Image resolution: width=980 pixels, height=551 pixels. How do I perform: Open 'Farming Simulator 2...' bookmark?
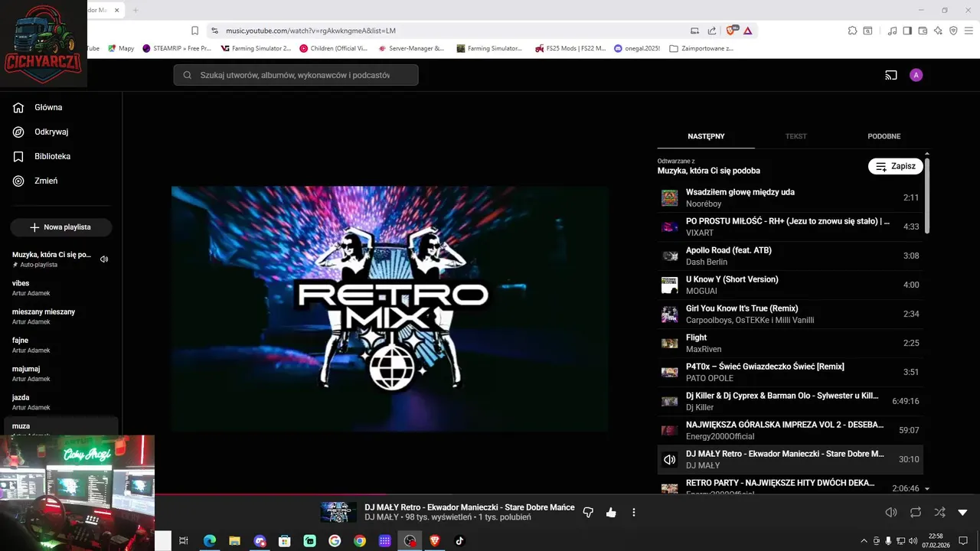tap(255, 48)
